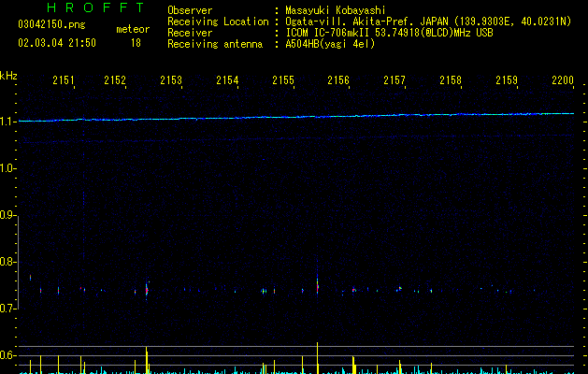Click the 2153 time marker
Viewport: 588px width, 374px height.
[x=171, y=79]
